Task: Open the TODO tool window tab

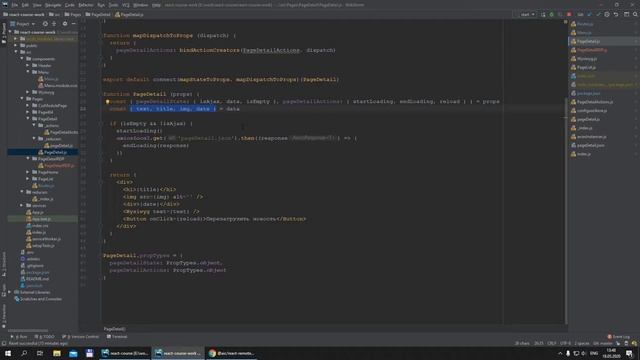Action: pos(44,337)
